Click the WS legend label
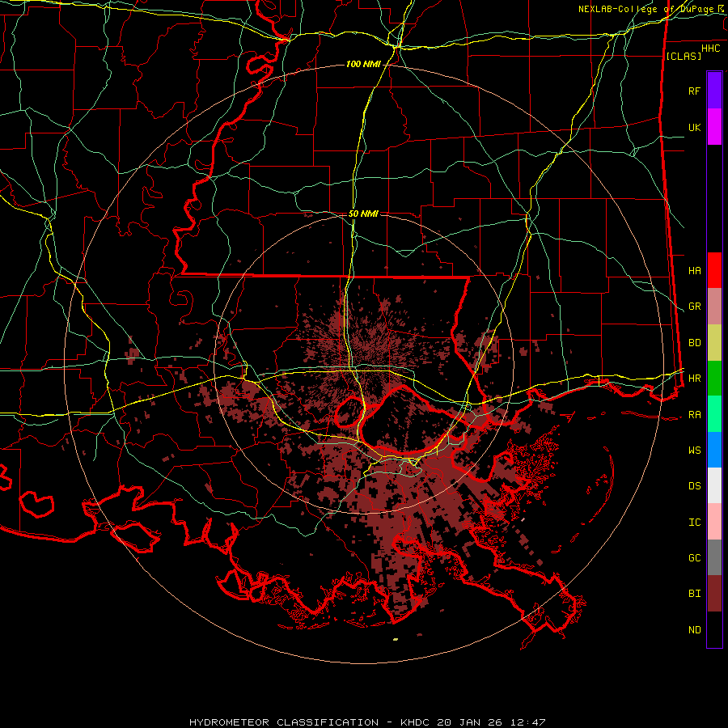Screen dimensions: 728x728 click(695, 451)
